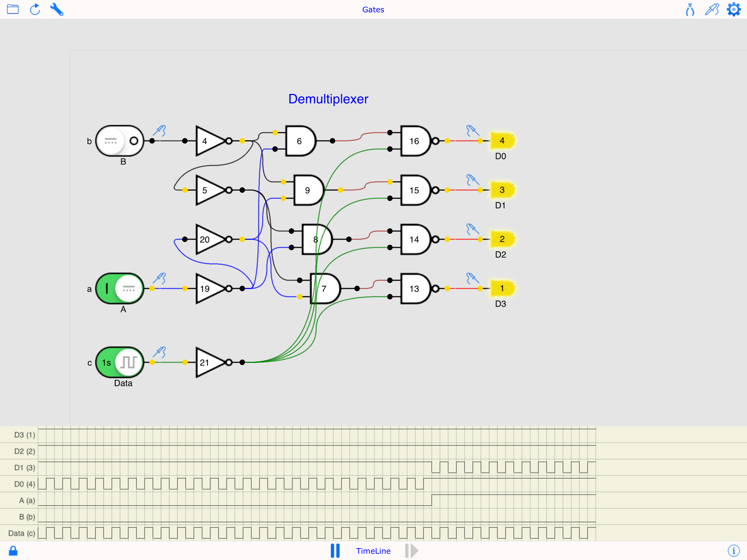
Task: Click the probe near output D2
Action: coord(472,229)
